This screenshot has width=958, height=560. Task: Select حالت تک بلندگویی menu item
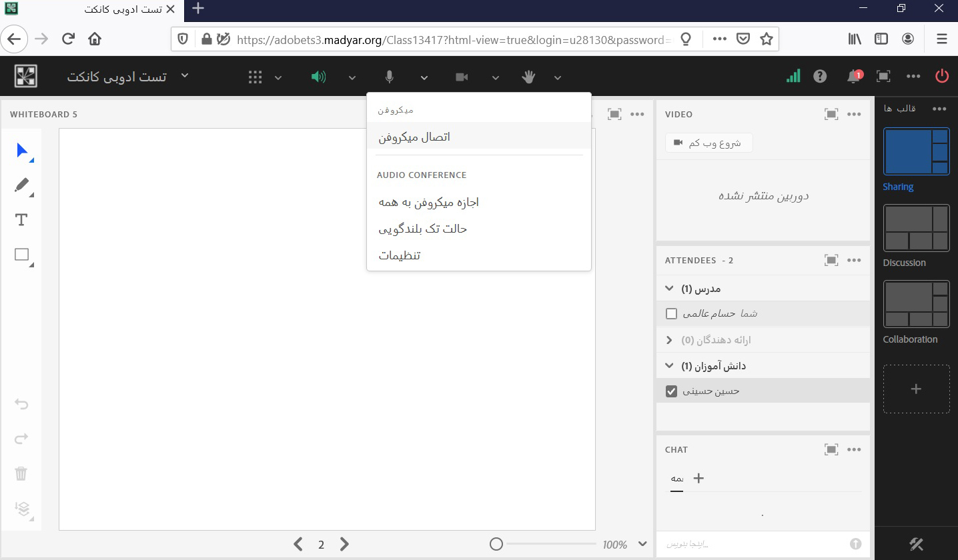479,229
